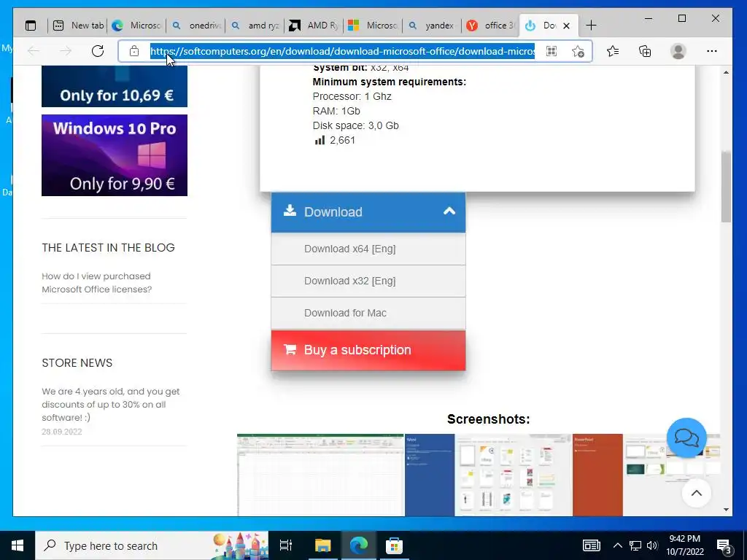Open the clock showing 9:42 PM

(684, 545)
